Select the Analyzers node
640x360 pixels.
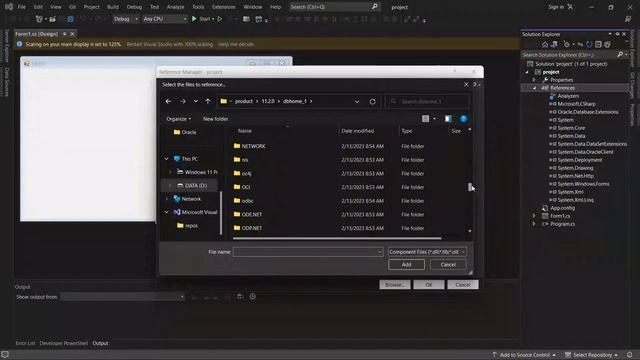(x=568, y=96)
